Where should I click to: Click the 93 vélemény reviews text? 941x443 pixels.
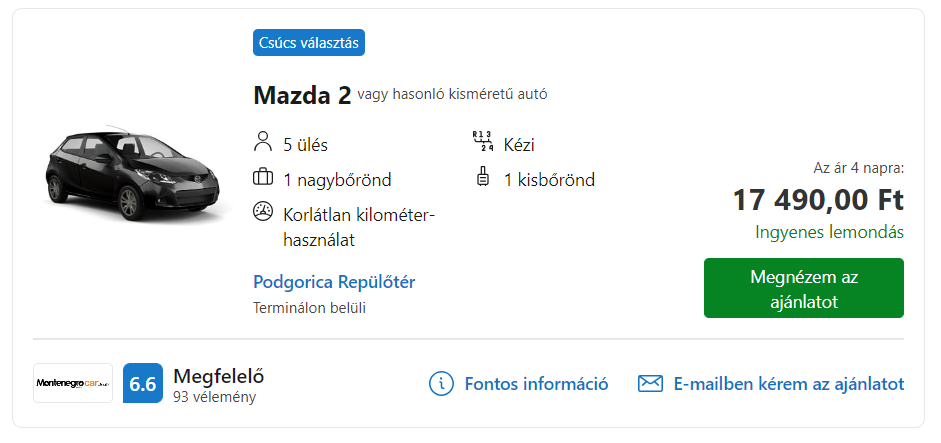(x=214, y=397)
